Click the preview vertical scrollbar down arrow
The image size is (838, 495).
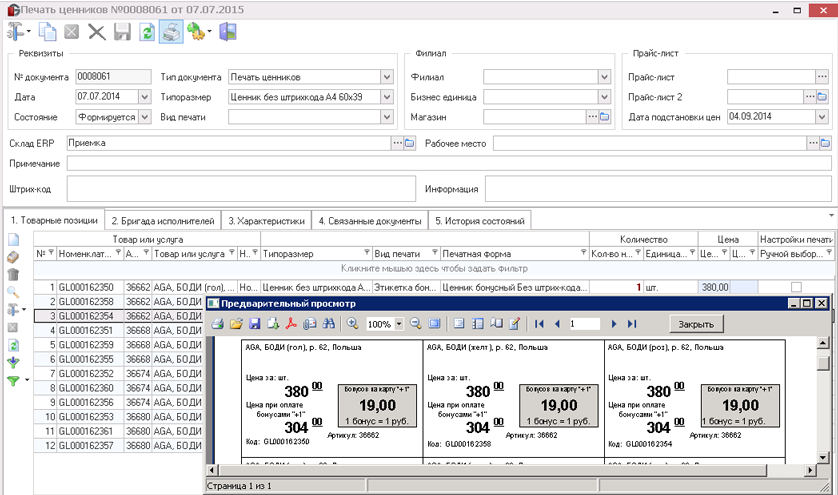click(x=824, y=458)
